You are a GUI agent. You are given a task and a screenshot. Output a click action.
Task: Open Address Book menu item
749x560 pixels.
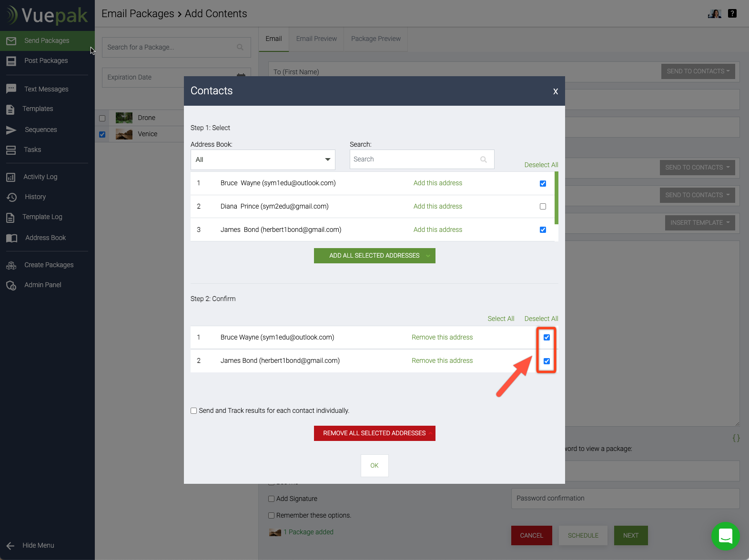(46, 238)
